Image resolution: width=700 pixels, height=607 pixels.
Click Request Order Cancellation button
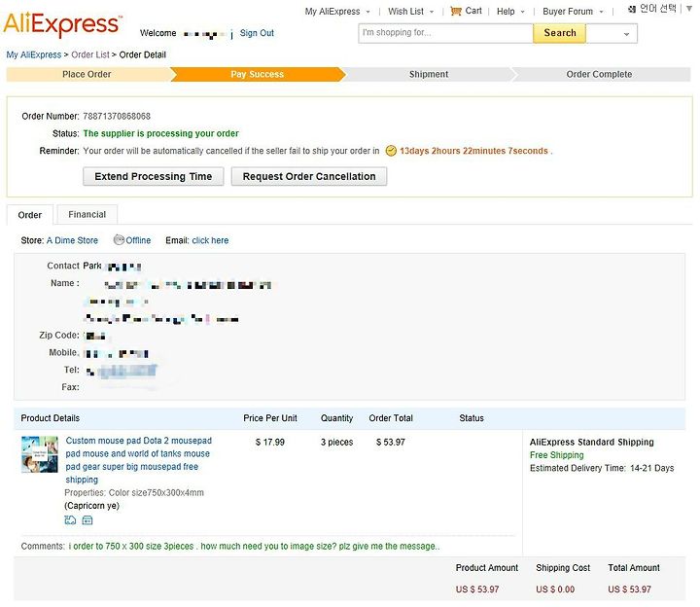pos(309,176)
